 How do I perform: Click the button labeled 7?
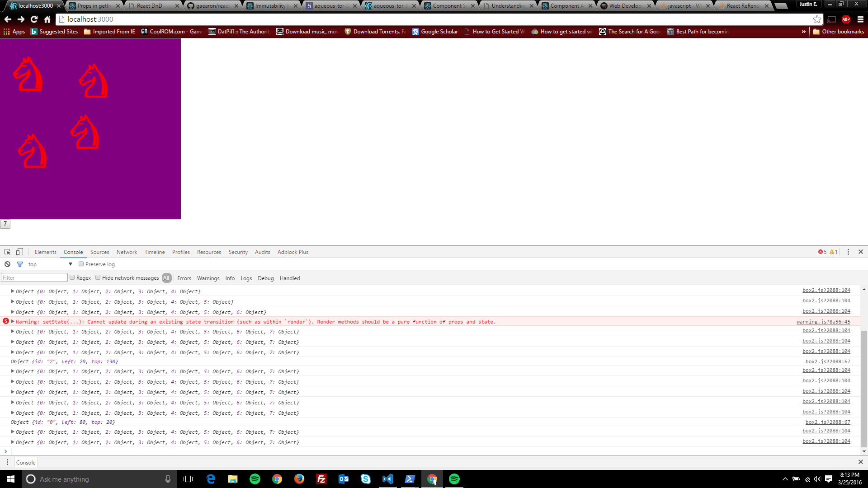point(5,224)
